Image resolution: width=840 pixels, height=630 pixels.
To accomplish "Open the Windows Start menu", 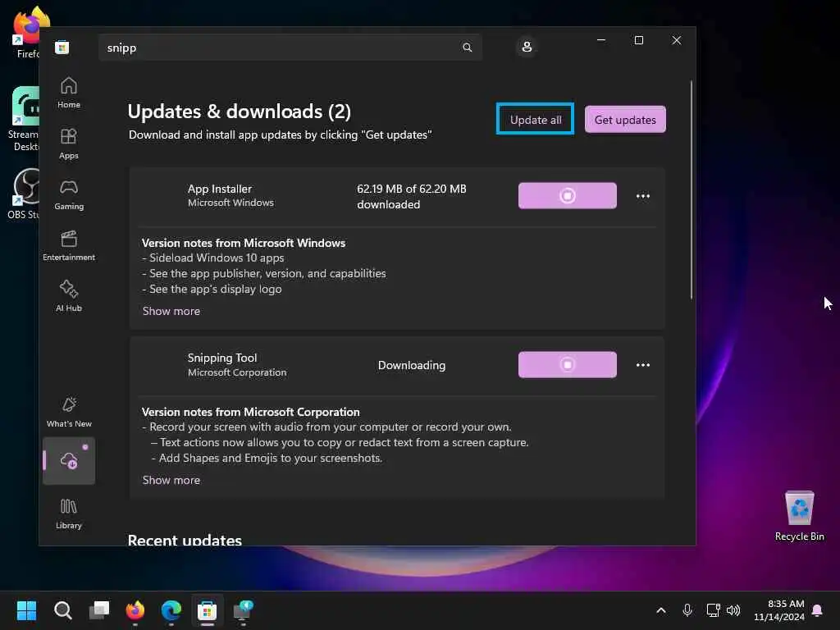I will 27,610.
